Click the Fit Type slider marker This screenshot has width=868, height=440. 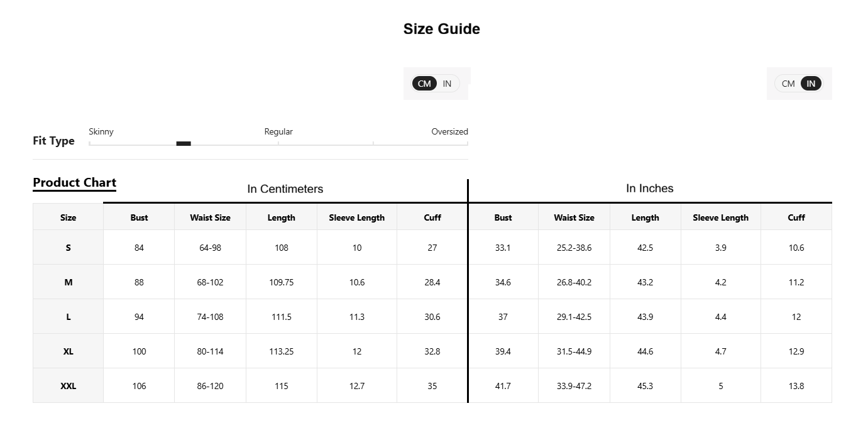[184, 143]
